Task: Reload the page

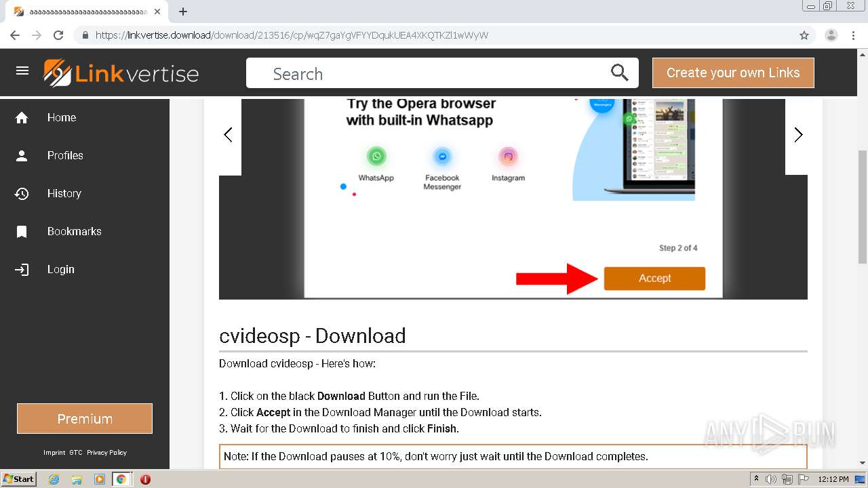Action: [58, 35]
